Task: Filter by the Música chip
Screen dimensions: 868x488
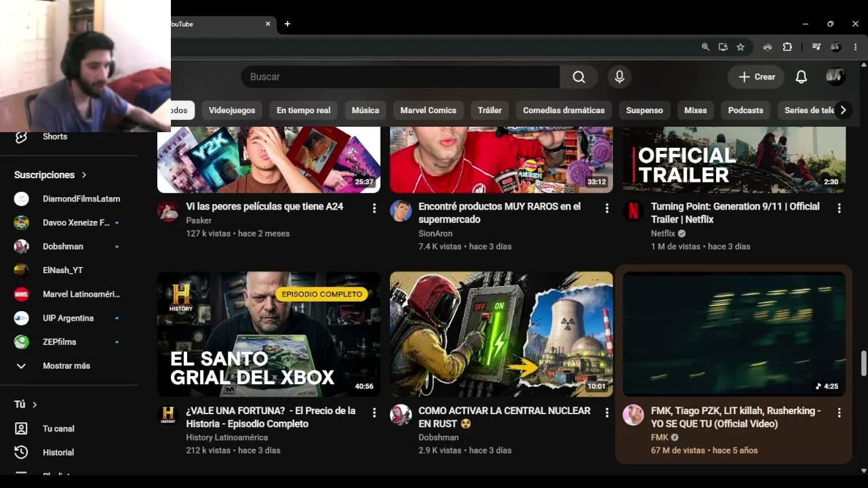Action: click(x=366, y=110)
